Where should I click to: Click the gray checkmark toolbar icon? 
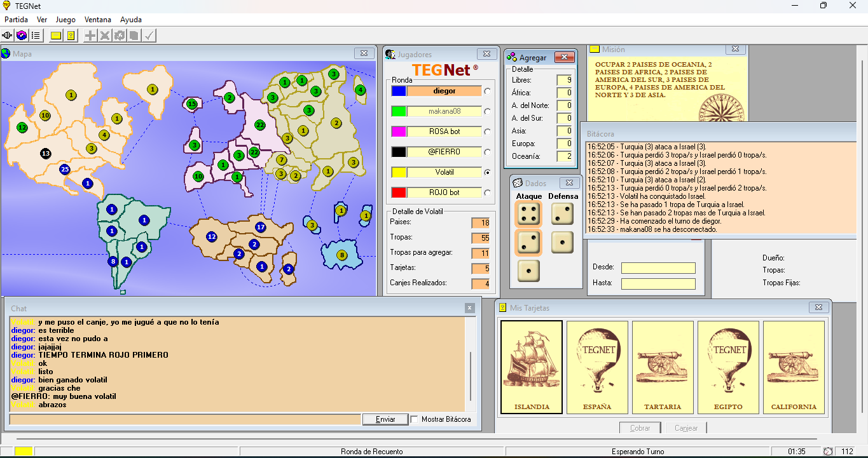click(x=149, y=36)
